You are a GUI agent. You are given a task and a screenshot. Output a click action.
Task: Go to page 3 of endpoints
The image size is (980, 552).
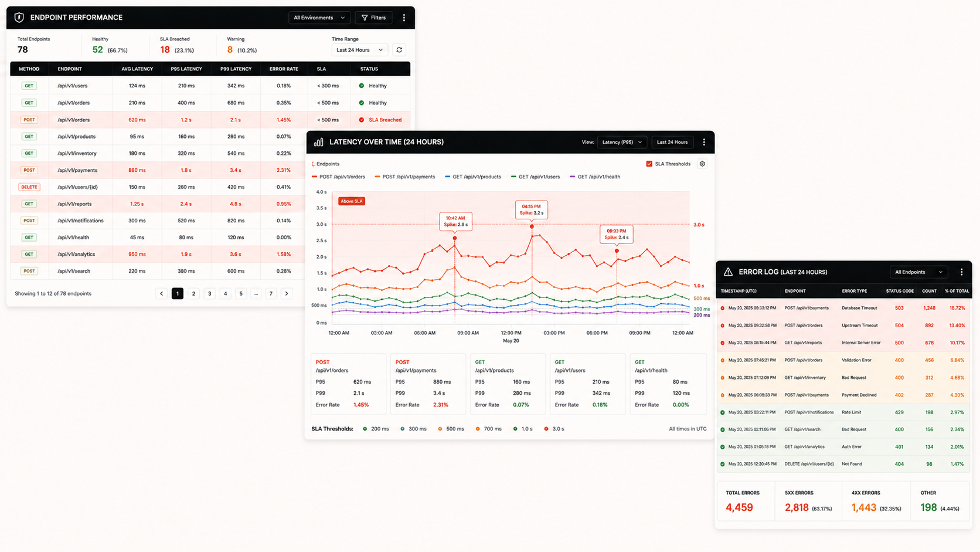click(x=209, y=293)
